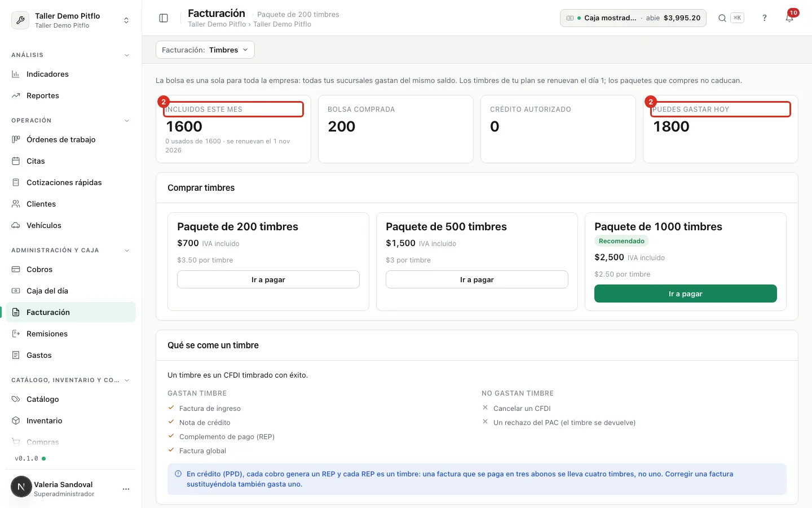Collapse the OPERACIÓN section

click(127, 121)
